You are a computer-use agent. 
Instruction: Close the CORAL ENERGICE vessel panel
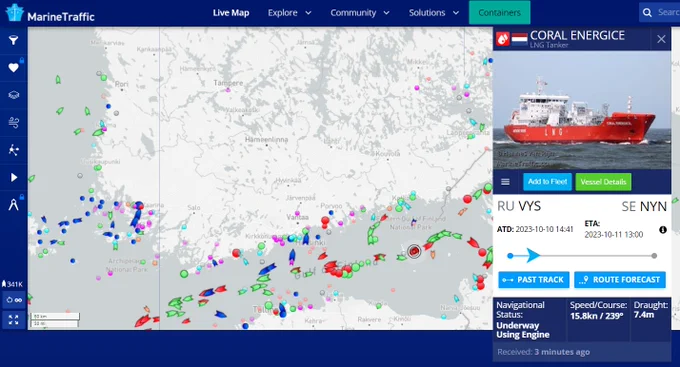pyautogui.click(x=661, y=39)
